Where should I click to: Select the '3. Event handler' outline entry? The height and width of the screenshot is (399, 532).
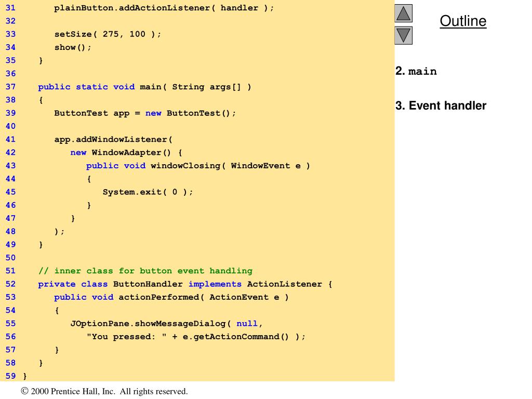pyautogui.click(x=441, y=105)
